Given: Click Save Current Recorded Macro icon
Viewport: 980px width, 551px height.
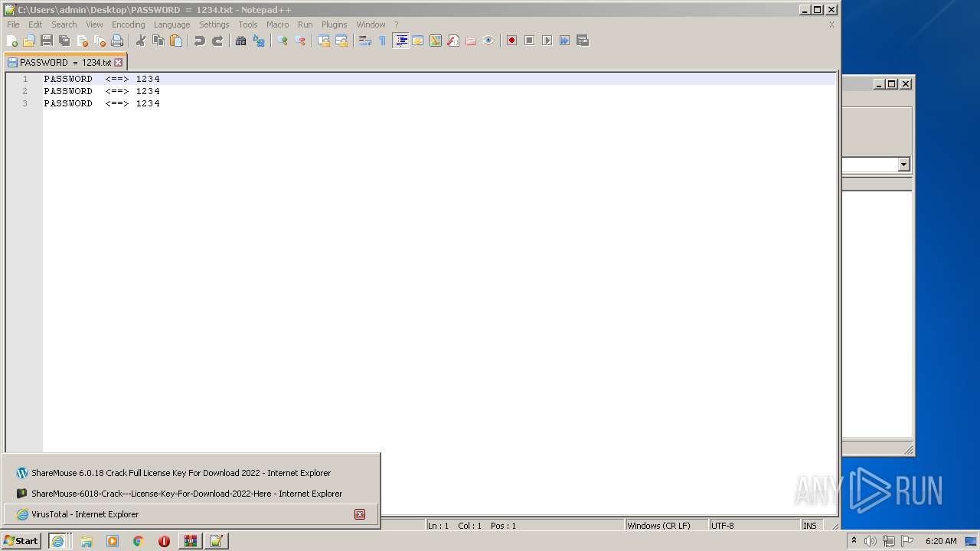Looking at the screenshot, I should (583, 41).
